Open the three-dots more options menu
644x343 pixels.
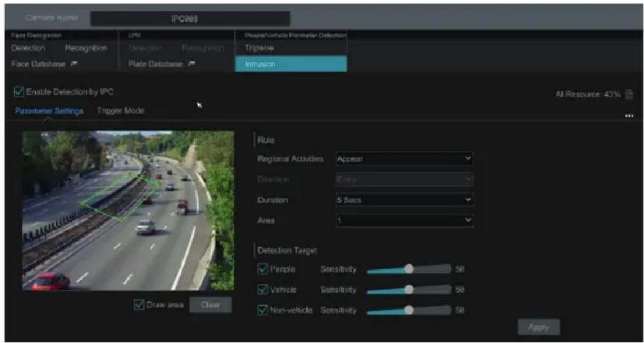click(629, 115)
